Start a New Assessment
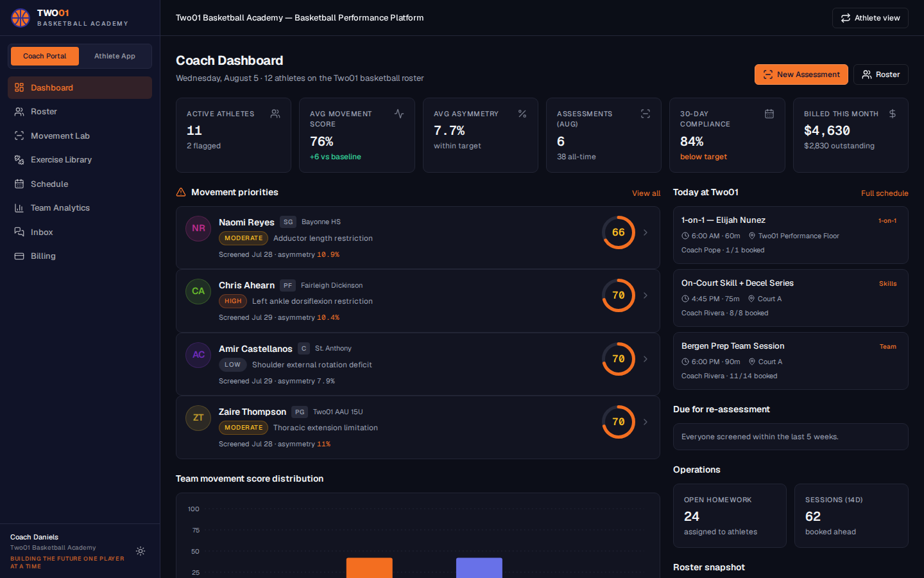This screenshot has height=578, width=924. pyautogui.click(x=801, y=74)
